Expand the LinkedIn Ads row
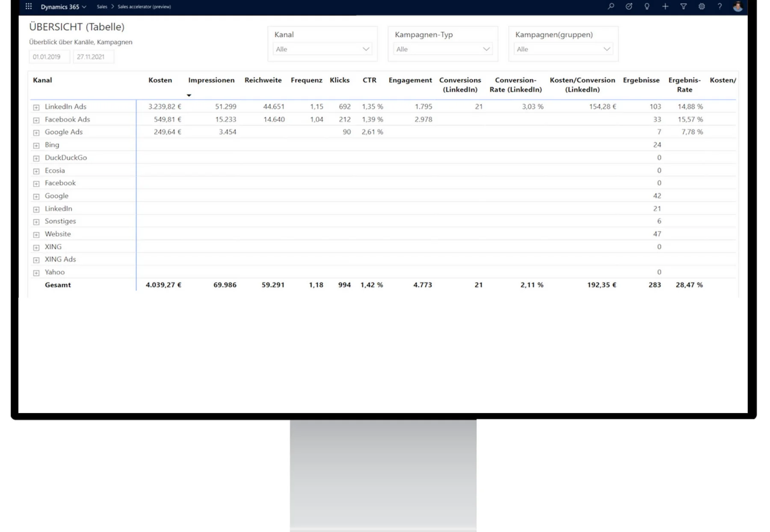 pos(36,107)
